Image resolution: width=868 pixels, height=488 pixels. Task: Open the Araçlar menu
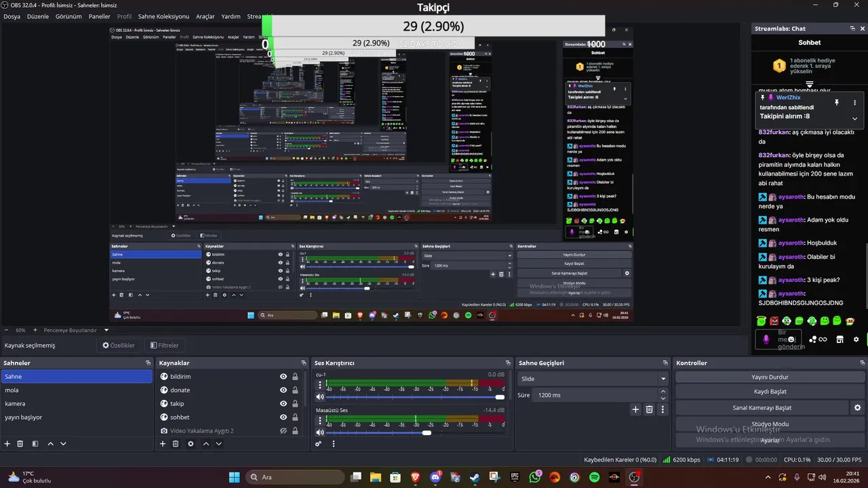(205, 16)
